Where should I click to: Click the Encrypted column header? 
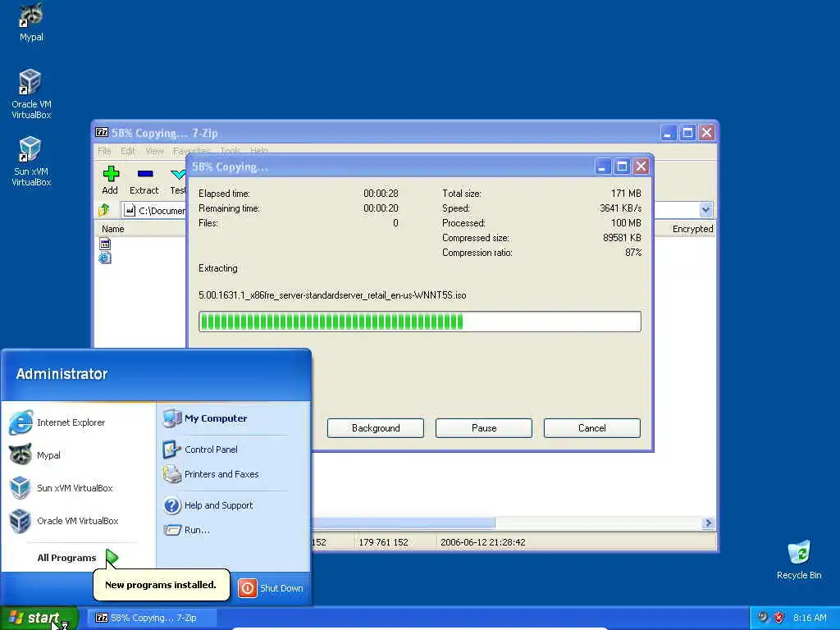click(692, 229)
